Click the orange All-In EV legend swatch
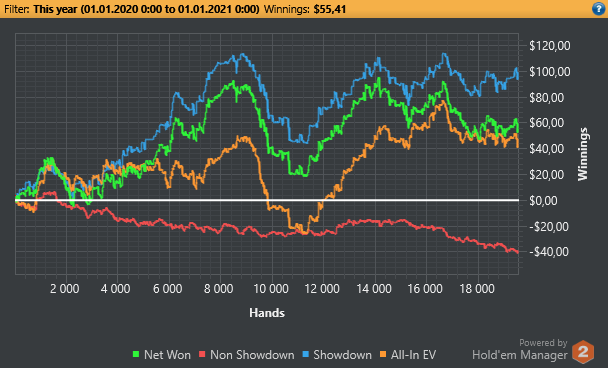This screenshot has height=368, width=608. coord(383,354)
